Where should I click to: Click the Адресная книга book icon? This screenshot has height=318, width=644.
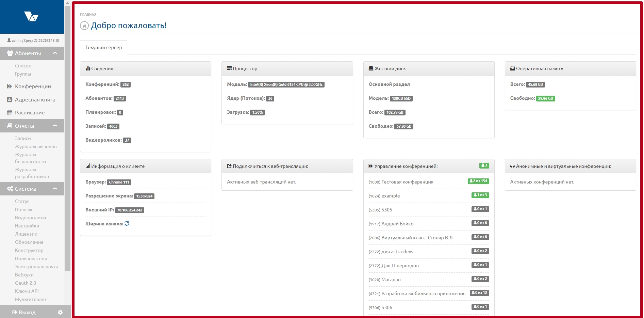pyautogui.click(x=10, y=100)
